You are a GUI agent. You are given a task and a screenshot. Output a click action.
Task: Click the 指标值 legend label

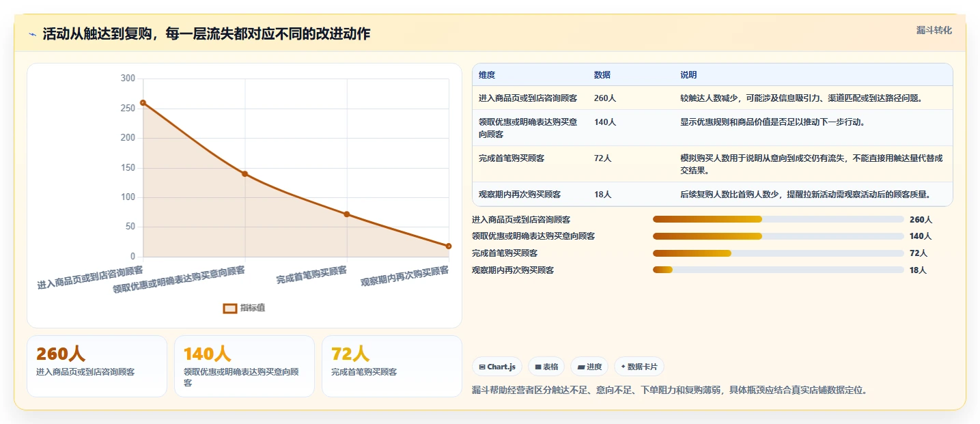pos(252,308)
